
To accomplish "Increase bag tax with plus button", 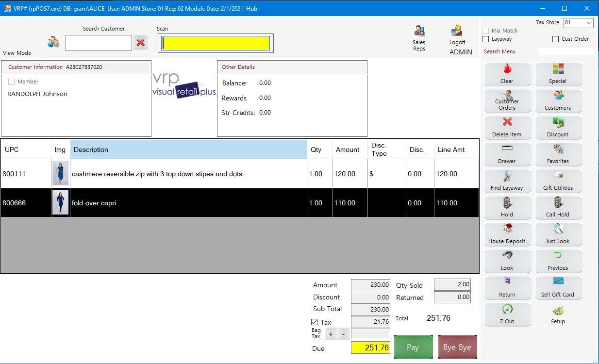I will [x=331, y=334].
